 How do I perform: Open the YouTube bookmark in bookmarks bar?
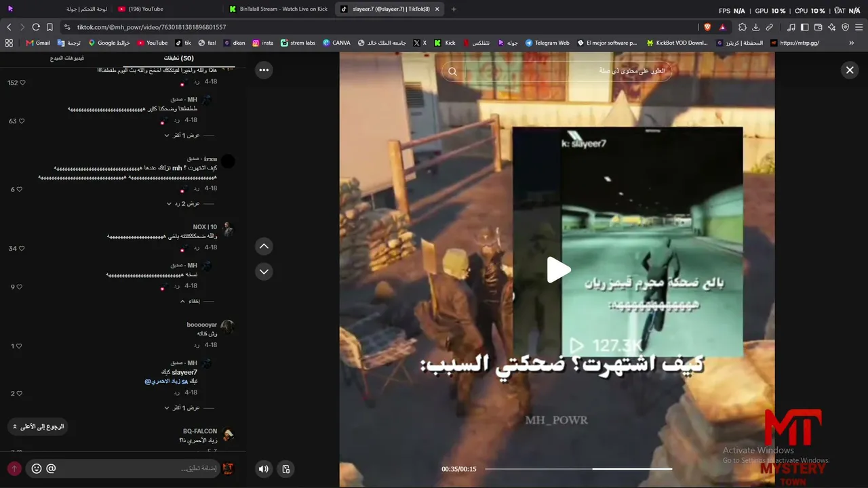pos(153,43)
